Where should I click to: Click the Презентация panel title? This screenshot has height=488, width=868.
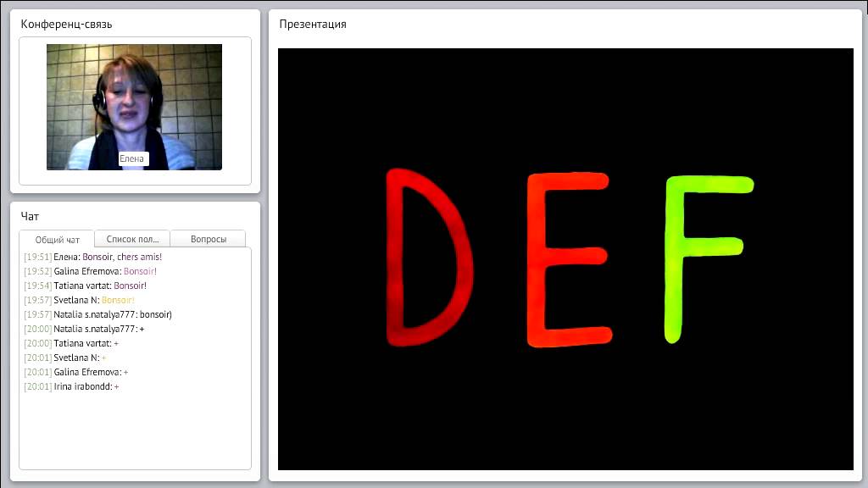313,25
